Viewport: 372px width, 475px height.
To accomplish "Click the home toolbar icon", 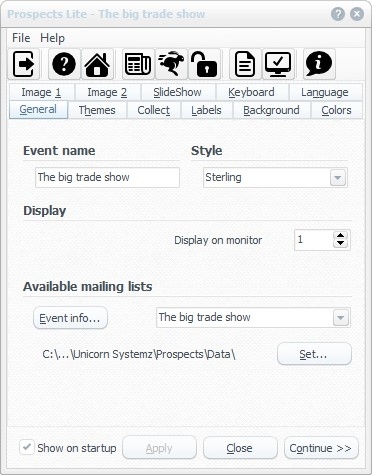I will coord(97,64).
